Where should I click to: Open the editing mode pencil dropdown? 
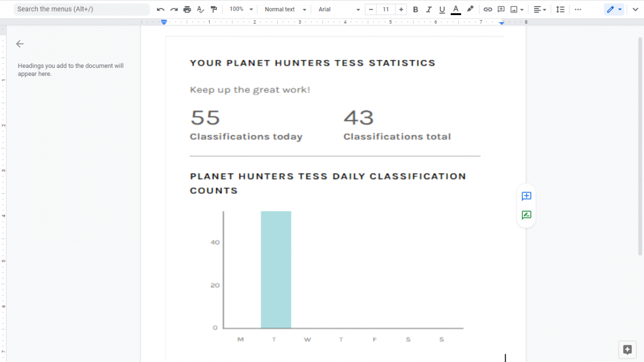tap(614, 9)
